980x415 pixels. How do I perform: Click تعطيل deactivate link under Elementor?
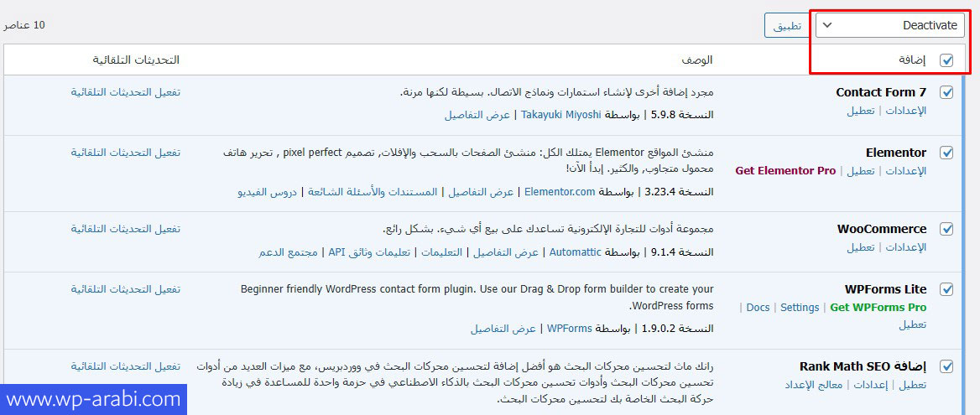[861, 170]
